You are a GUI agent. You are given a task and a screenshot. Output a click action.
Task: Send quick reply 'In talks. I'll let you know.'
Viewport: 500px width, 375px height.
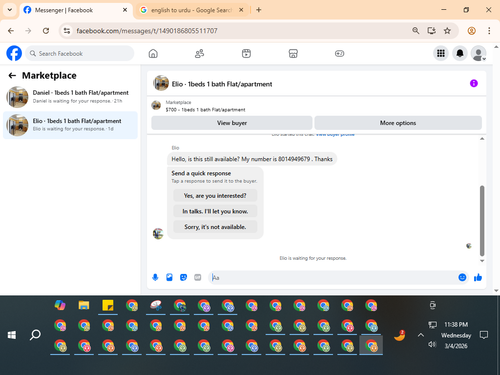coord(215,211)
